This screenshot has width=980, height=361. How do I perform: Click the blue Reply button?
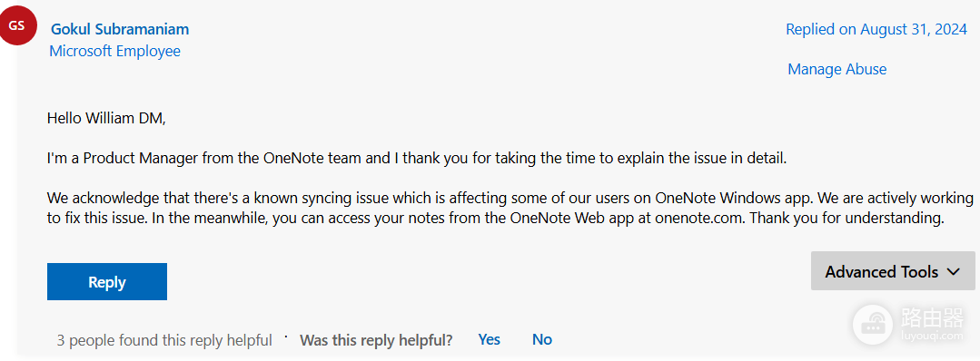click(107, 282)
